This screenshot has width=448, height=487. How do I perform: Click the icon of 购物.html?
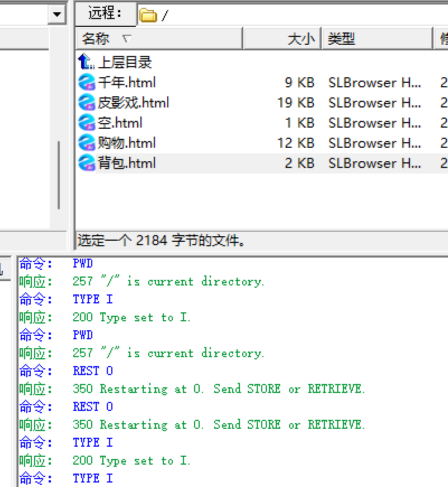coord(87,143)
